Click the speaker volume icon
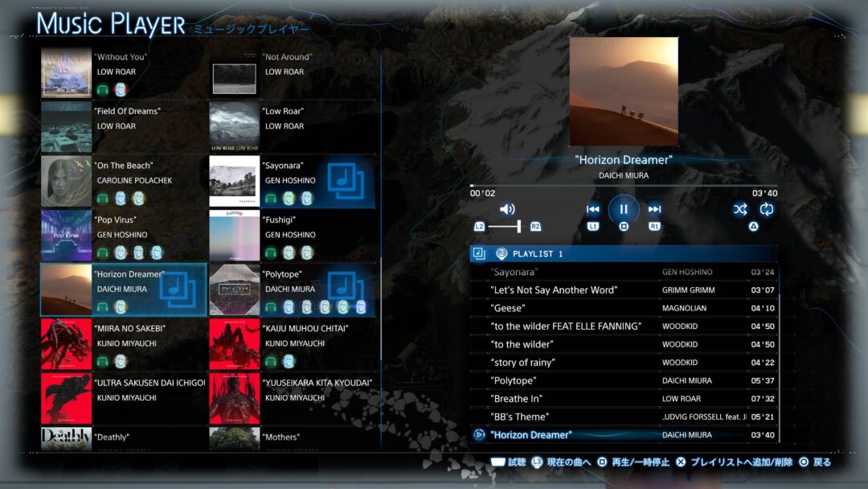Screen dimensions: 868x489 coord(507,209)
